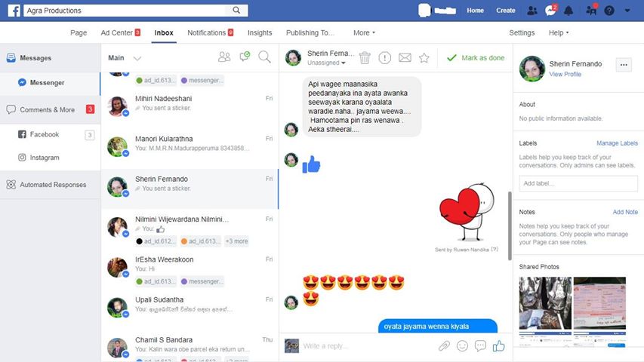Open the three-dot menu beside Sherin Fernando
Image resolution: width=644 pixels, height=362 pixels.
tap(624, 65)
